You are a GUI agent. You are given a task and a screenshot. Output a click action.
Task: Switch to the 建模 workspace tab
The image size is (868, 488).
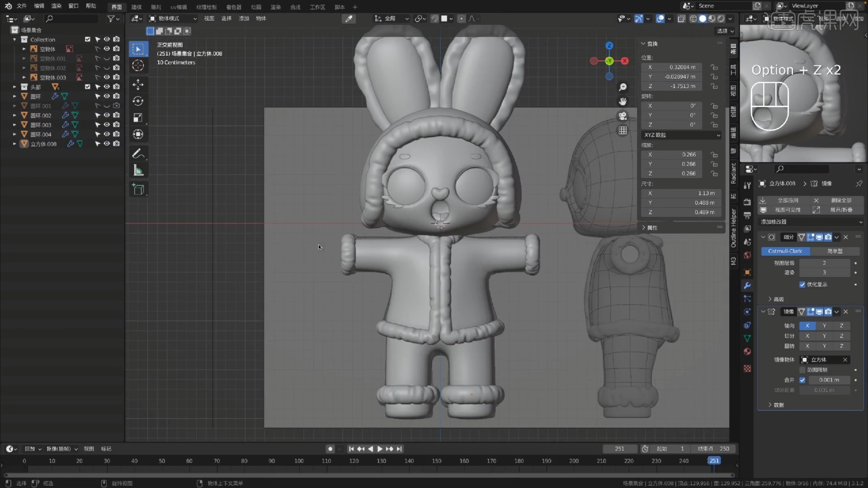pyautogui.click(x=136, y=7)
